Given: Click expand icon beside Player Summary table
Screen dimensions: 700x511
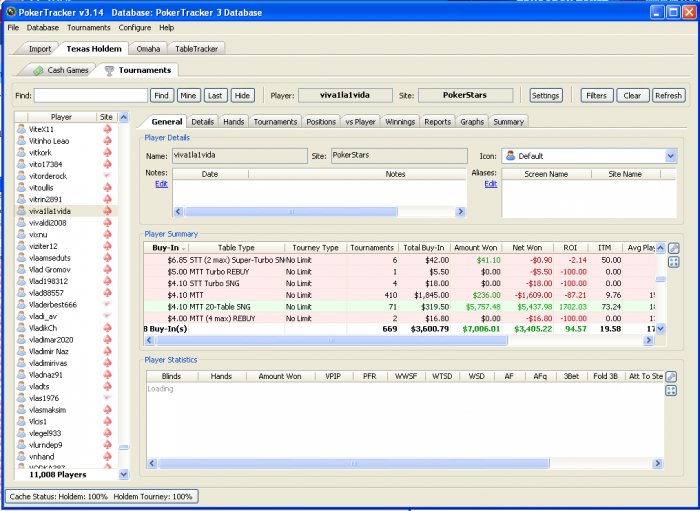Looking at the screenshot, I should 674,262.
